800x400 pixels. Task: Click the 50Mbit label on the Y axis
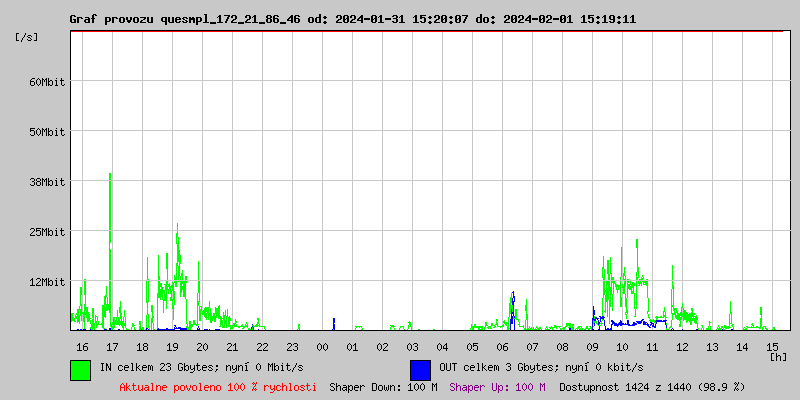46,132
